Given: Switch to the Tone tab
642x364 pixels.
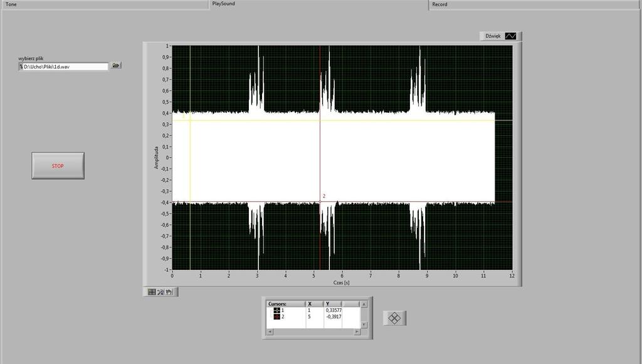Looking at the screenshot, I should tap(105, 4).
